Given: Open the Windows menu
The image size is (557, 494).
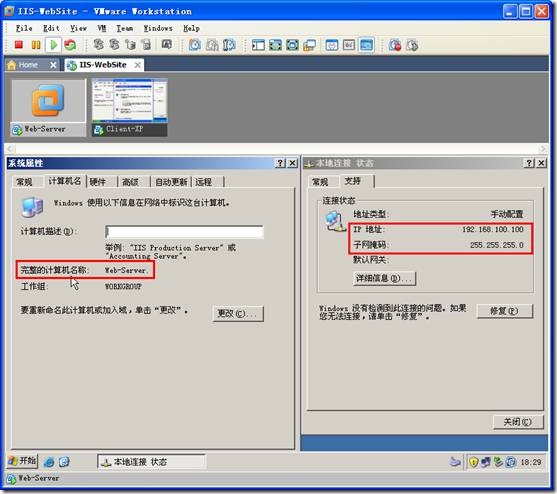Looking at the screenshot, I should pos(158,28).
